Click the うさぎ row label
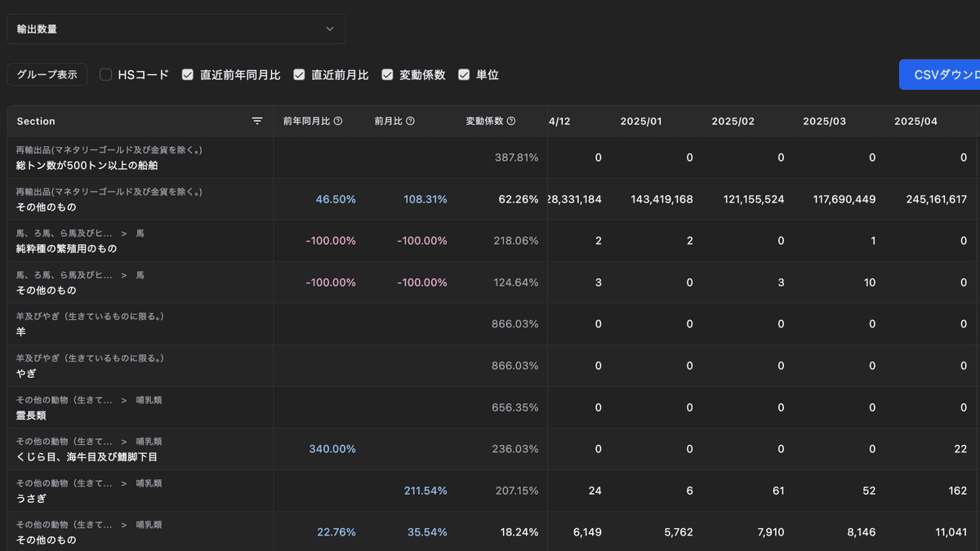Viewport: 980px width, 551px height. [31, 499]
